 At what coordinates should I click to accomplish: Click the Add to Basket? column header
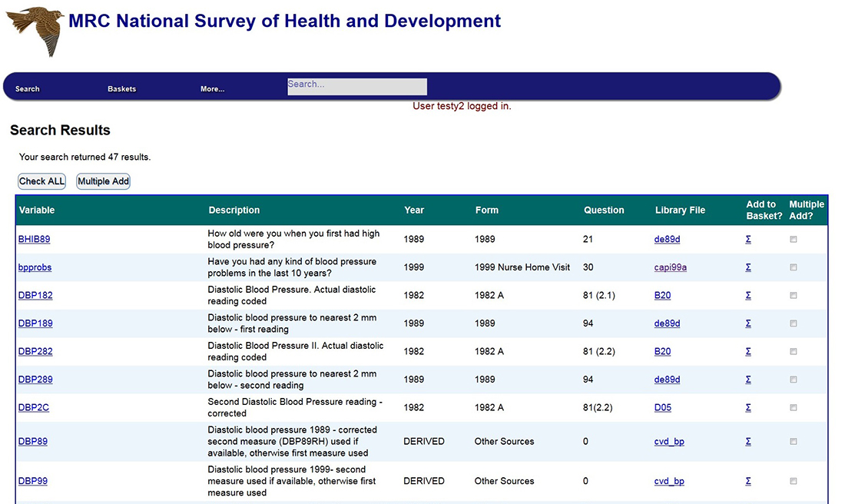764,211
